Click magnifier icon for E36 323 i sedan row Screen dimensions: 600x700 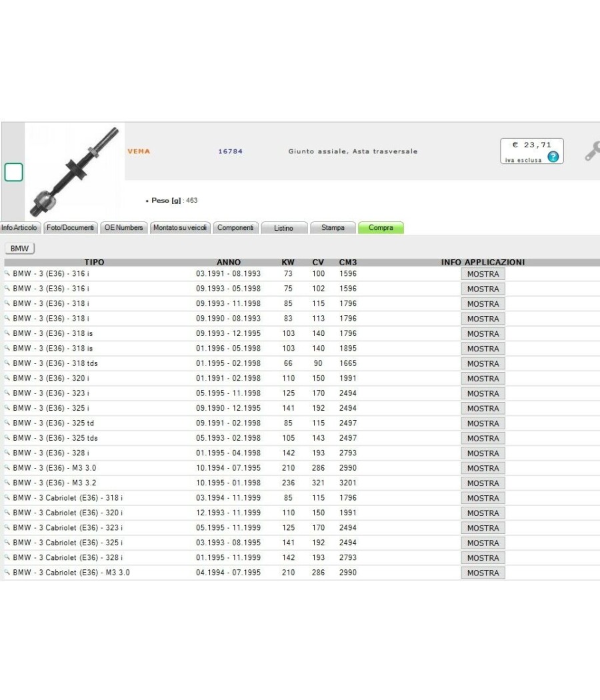[7, 393]
